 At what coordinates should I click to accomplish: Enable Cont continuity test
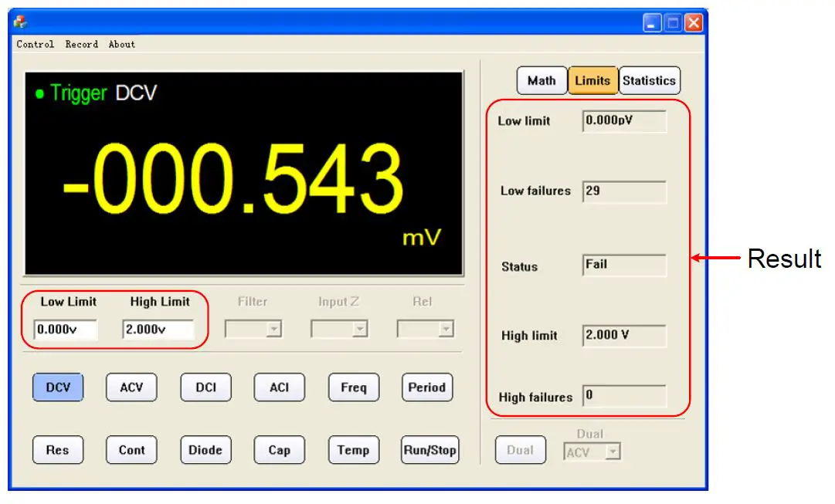(x=131, y=450)
